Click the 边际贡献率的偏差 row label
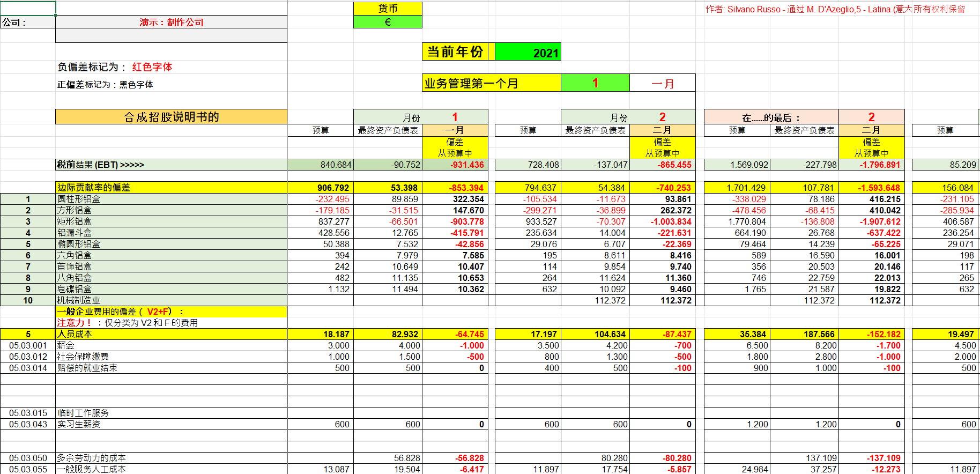Screen dimensions: 980x474 pos(172,187)
